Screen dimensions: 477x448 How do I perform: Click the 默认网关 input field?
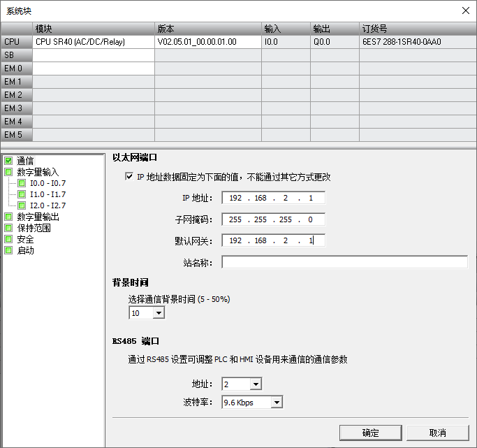[x=274, y=240]
